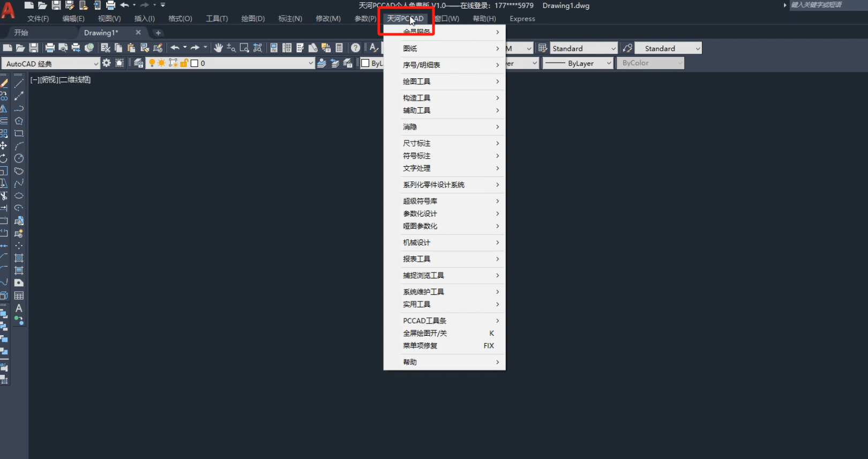The height and width of the screenshot is (459, 868).
Task: Expand the 图纸 submenu
Action: point(445,48)
